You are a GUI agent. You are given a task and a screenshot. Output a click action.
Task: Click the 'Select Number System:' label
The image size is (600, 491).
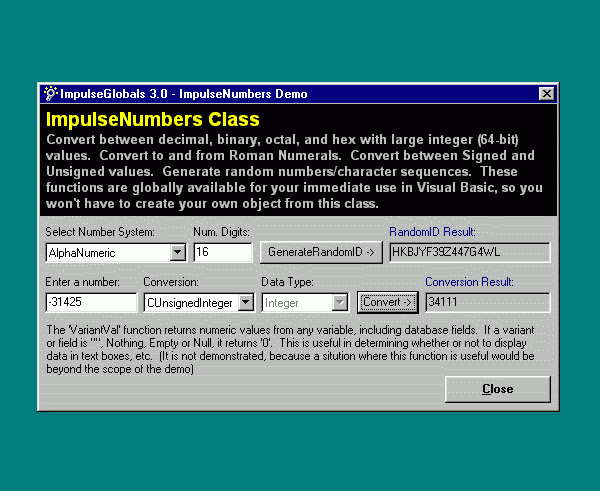click(x=100, y=232)
